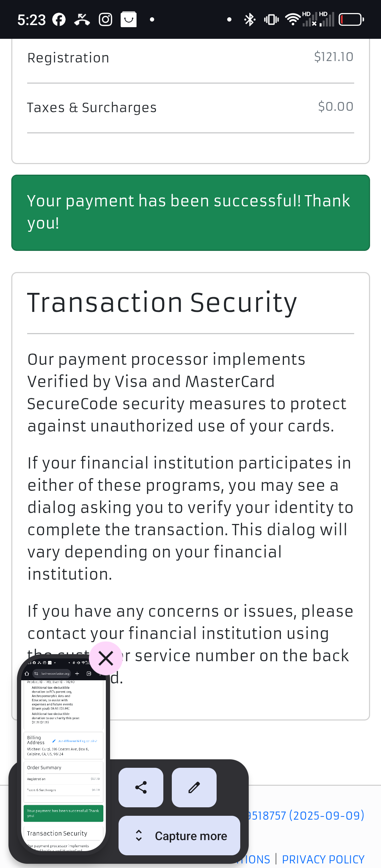Tap the shopping bag notification icon
Screen dimensions: 381x868
(x=129, y=19)
